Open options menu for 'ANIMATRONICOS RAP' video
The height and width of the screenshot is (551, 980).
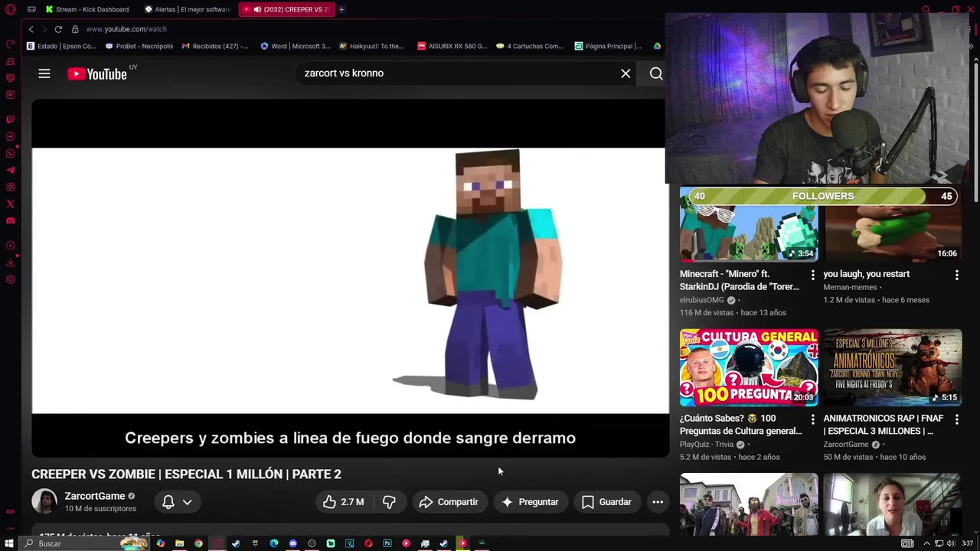957,419
